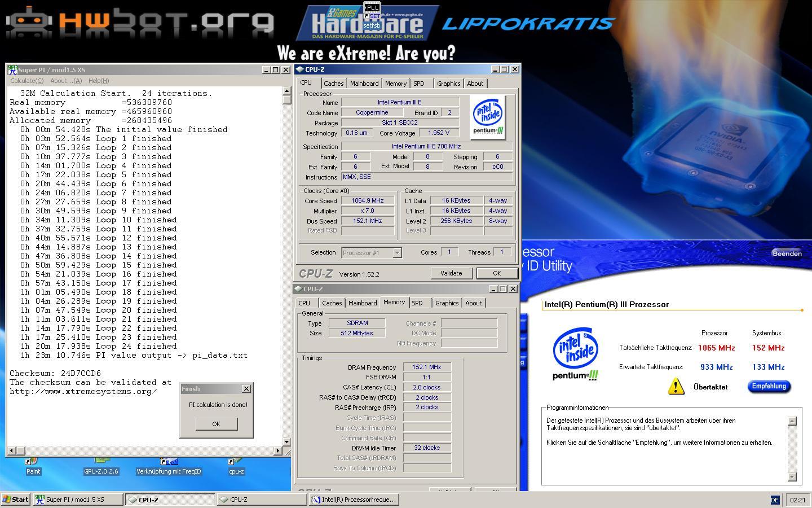Screen dimensions: 812x508
Task: Click the Super PI title bar icon
Action: coord(12,70)
